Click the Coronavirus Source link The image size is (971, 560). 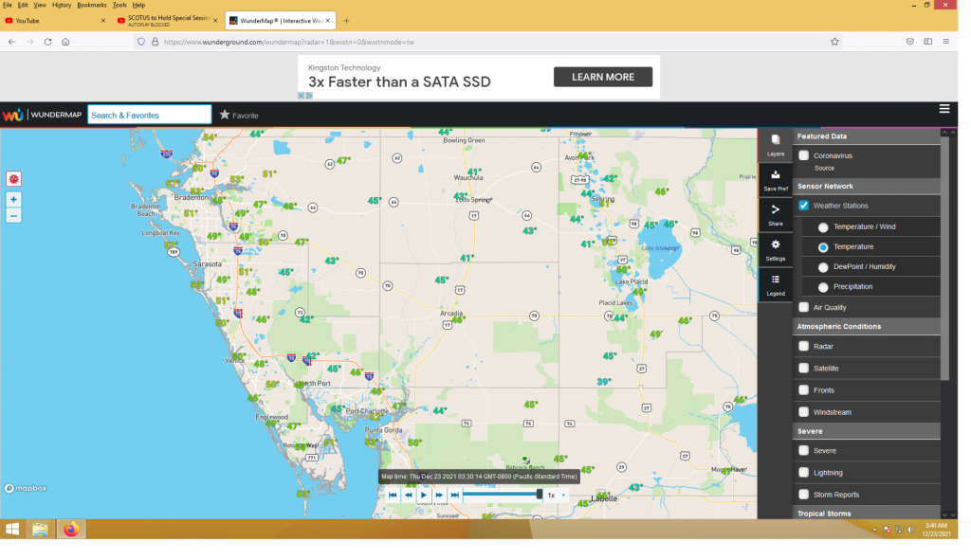tap(824, 168)
